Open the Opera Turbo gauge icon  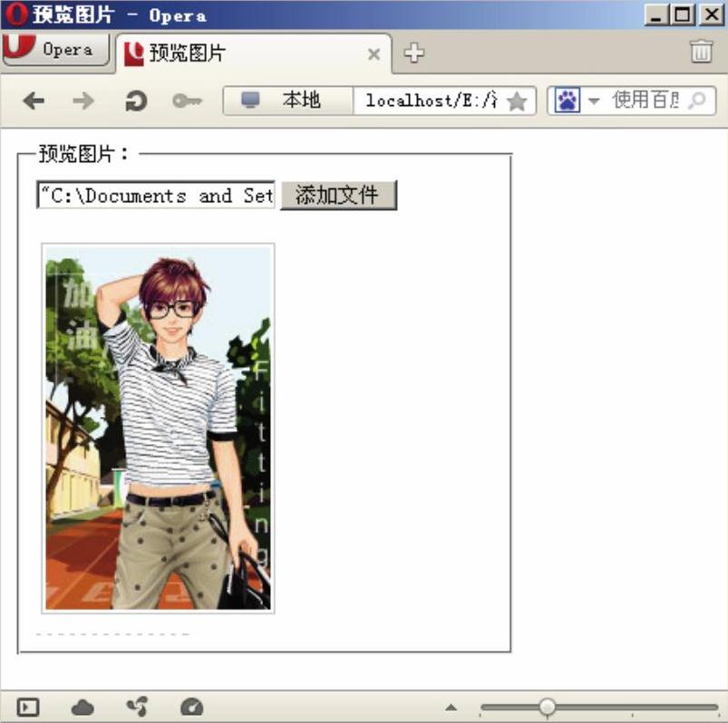pos(192,708)
